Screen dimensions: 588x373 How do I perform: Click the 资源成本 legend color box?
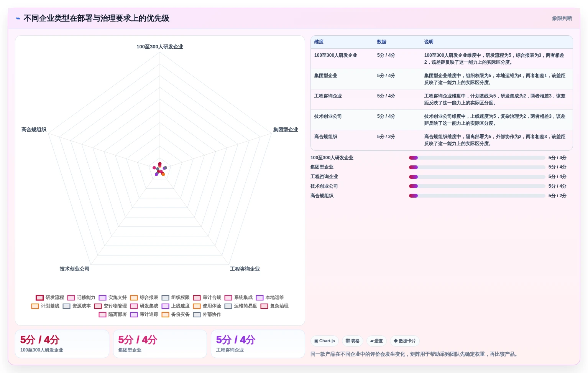(67, 306)
